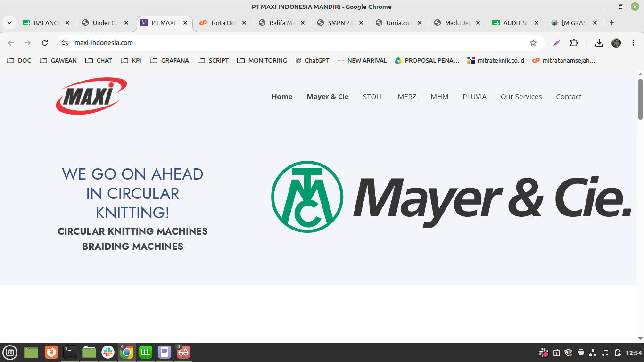The image size is (644, 362).
Task: Open the Chrome three-dot menu
Action: click(x=633, y=43)
